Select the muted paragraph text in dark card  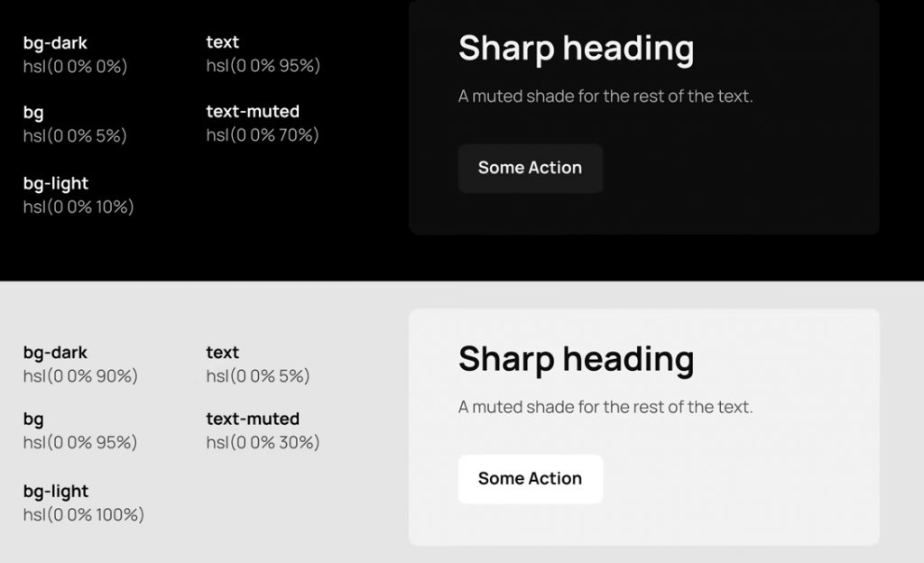(605, 97)
